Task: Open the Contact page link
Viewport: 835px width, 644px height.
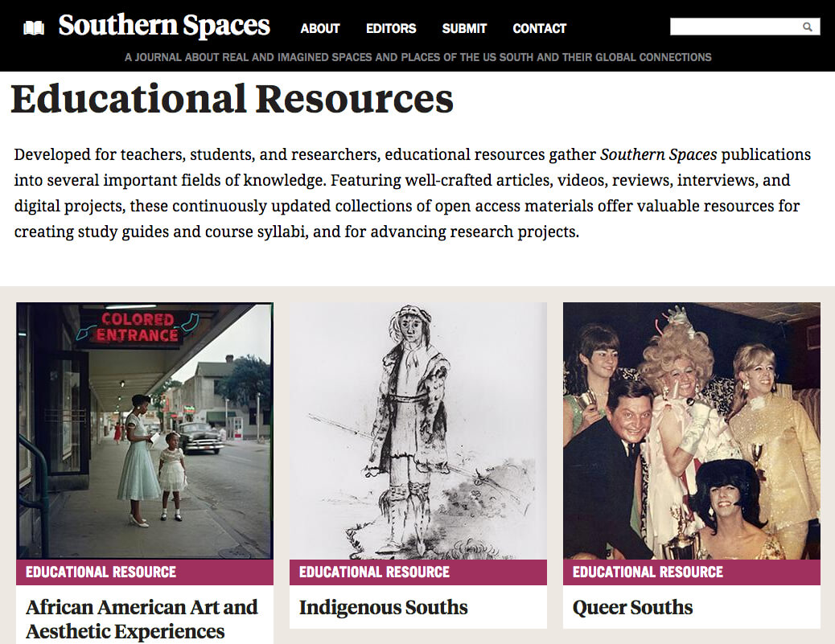Action: 539,29
